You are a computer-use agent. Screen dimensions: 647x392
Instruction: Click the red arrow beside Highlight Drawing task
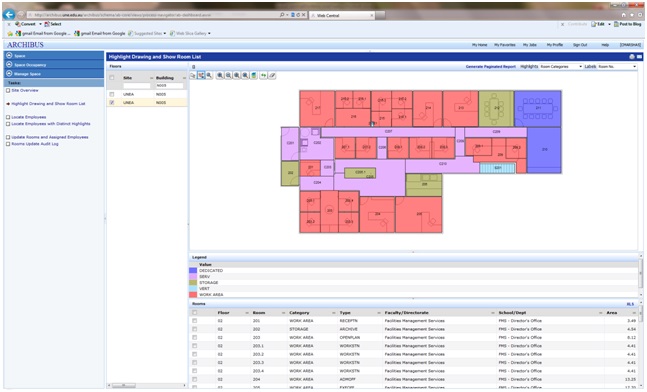[8, 104]
